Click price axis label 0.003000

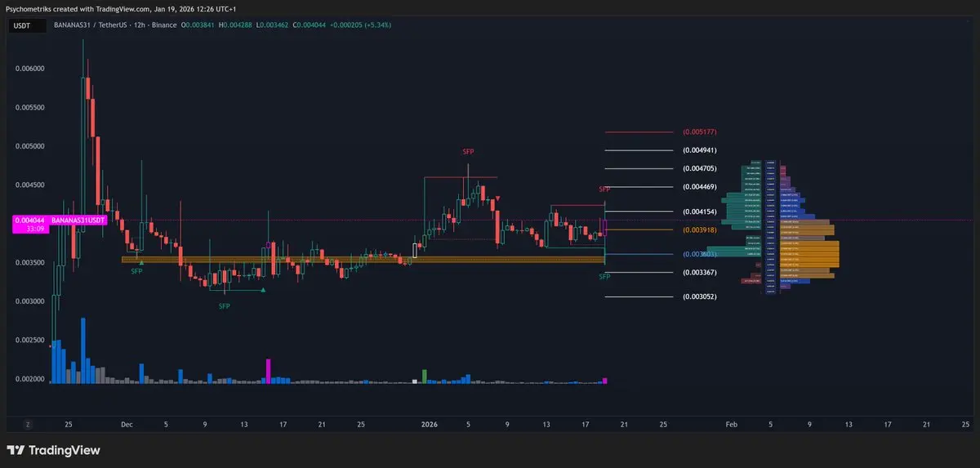pyautogui.click(x=30, y=301)
